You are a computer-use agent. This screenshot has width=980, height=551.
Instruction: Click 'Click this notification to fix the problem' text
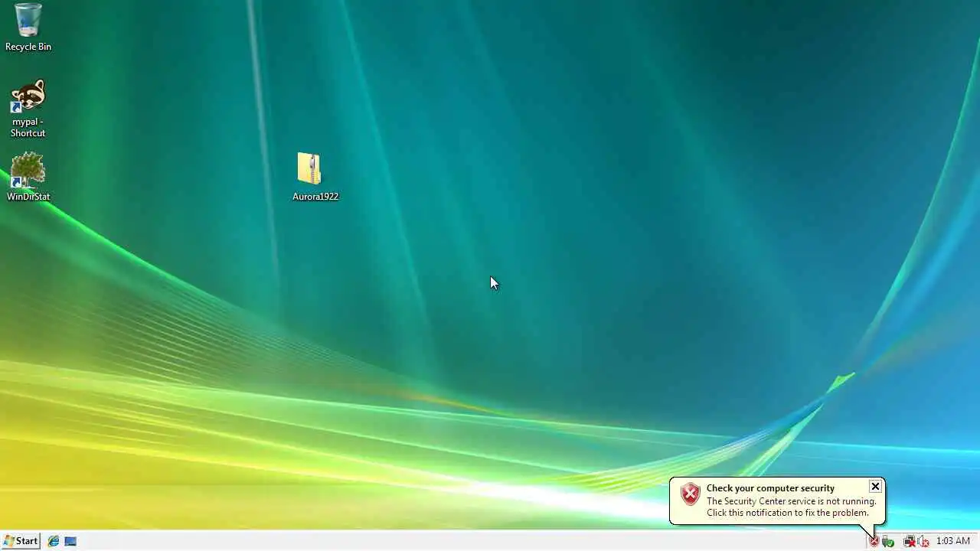click(787, 513)
